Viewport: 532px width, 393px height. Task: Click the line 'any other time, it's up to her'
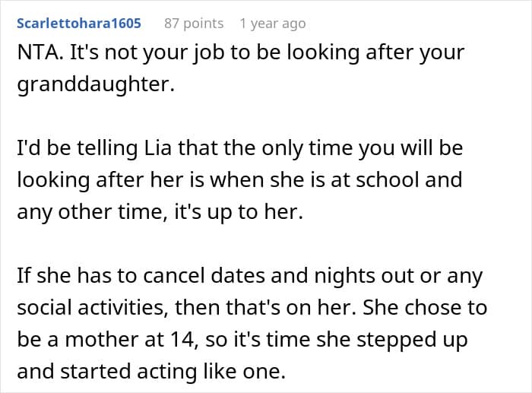(160, 212)
